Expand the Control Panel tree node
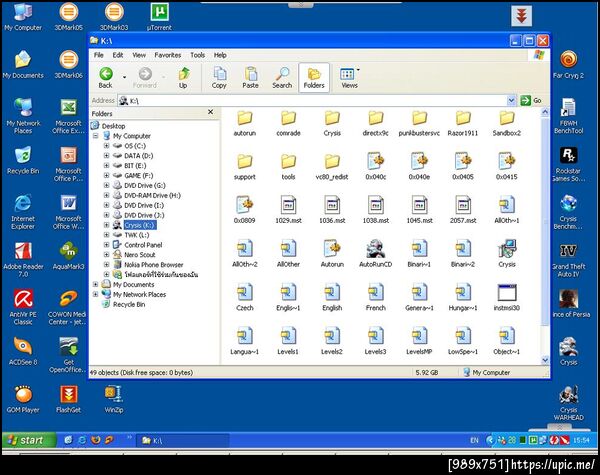This screenshot has width=600, height=475. point(106,245)
